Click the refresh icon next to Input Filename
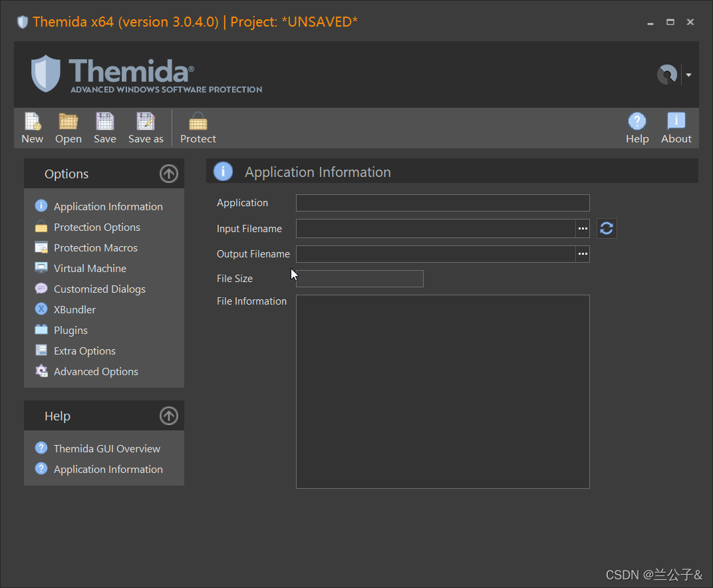 (x=606, y=228)
